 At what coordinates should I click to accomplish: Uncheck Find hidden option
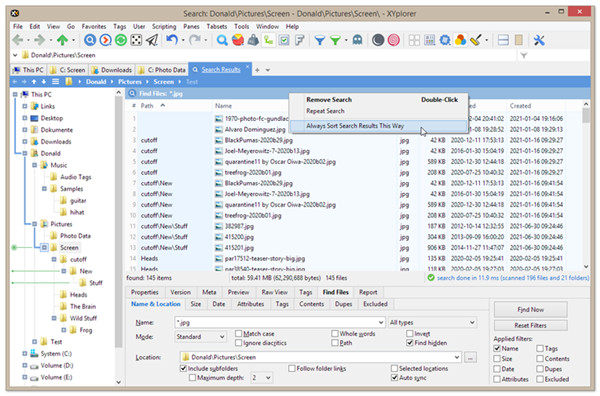410,342
